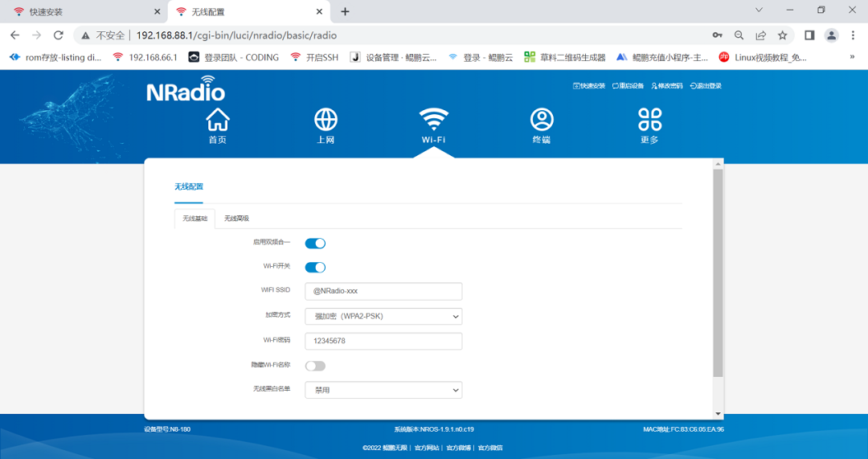The width and height of the screenshot is (868, 459).
Task: Open the 官方微信 footer link
Action: click(x=490, y=448)
